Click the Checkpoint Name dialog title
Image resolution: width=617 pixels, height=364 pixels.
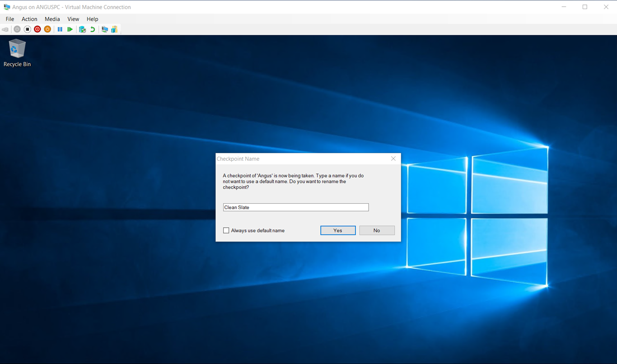238,159
